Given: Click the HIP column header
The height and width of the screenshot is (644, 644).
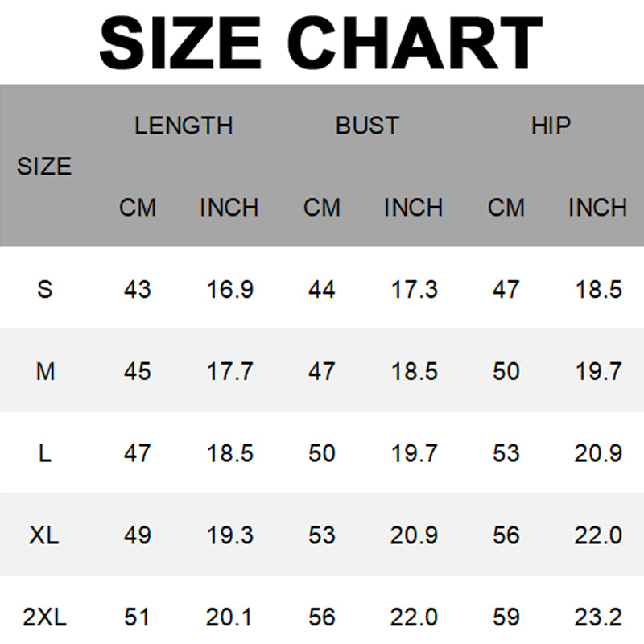Looking at the screenshot, I should [551, 126].
